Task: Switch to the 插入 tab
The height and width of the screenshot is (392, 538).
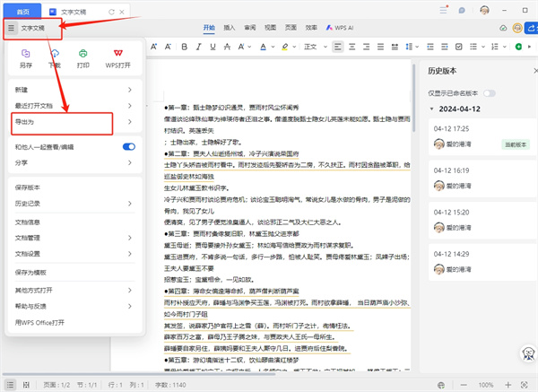Action: tap(230, 28)
